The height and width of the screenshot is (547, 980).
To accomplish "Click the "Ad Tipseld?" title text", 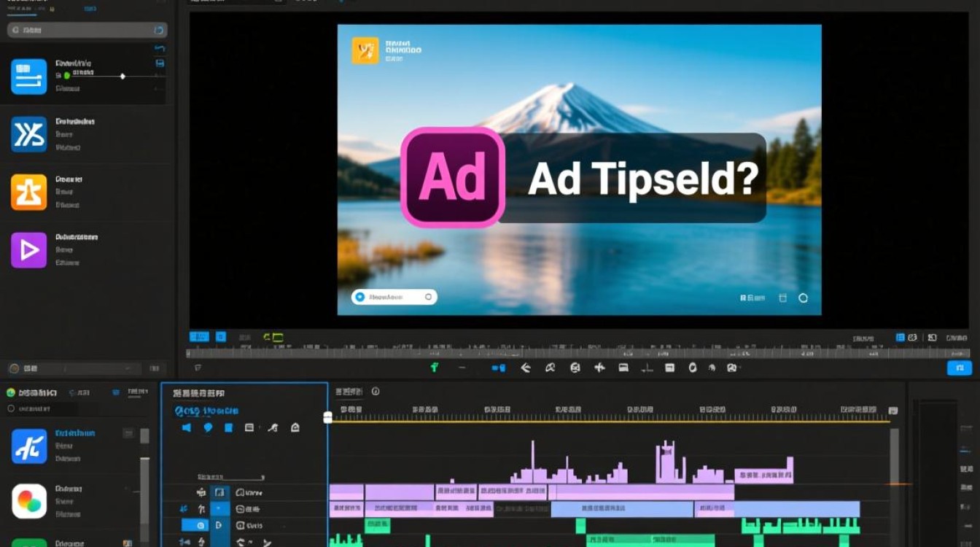I will point(643,179).
